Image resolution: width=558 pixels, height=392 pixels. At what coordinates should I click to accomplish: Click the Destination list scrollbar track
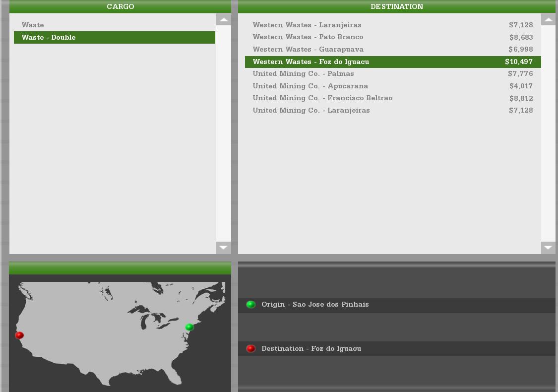coord(548,134)
